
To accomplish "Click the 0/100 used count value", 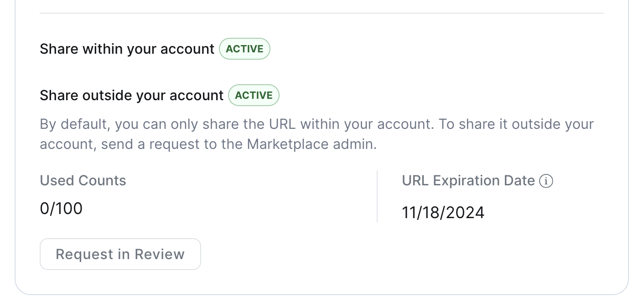I will (x=61, y=209).
